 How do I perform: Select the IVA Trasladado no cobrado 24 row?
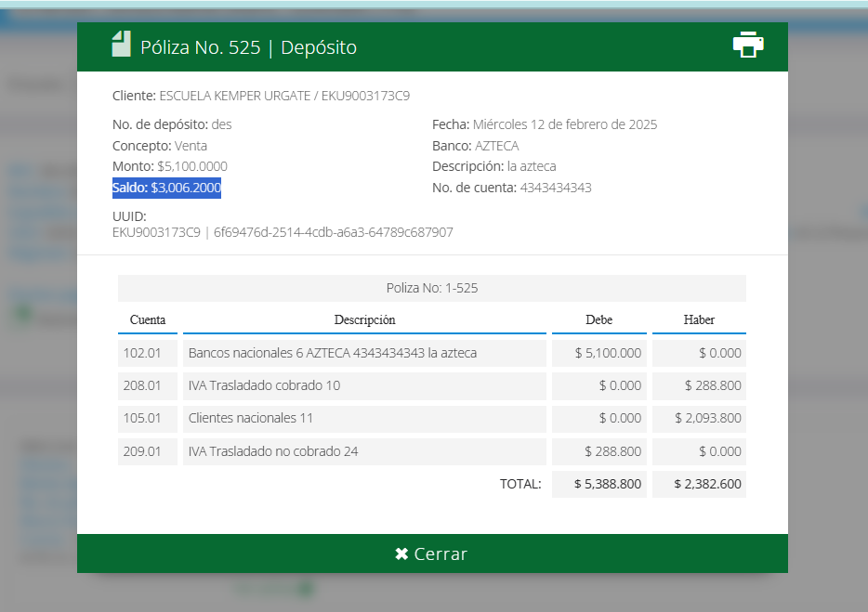273,451
